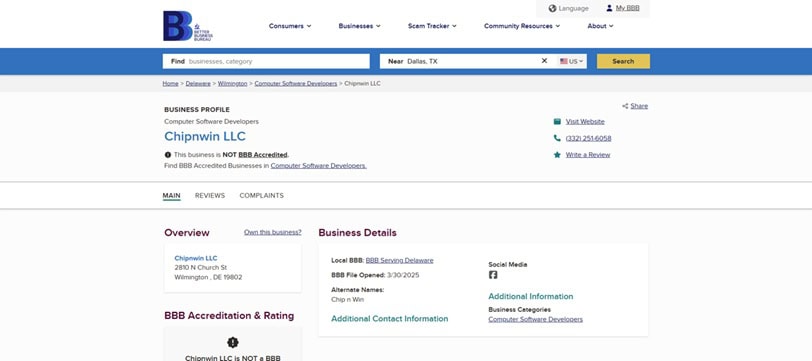Expand the Scam Tracker menu

tap(432, 26)
